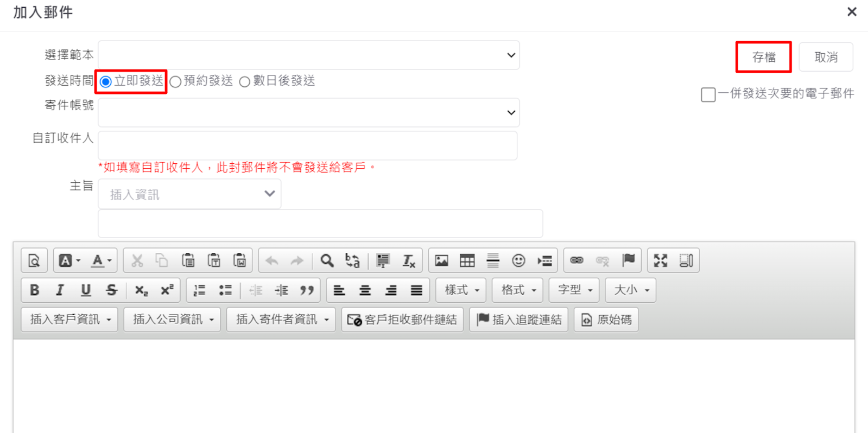Click the insert link icon
This screenshot has height=433, width=868.
pos(576,261)
